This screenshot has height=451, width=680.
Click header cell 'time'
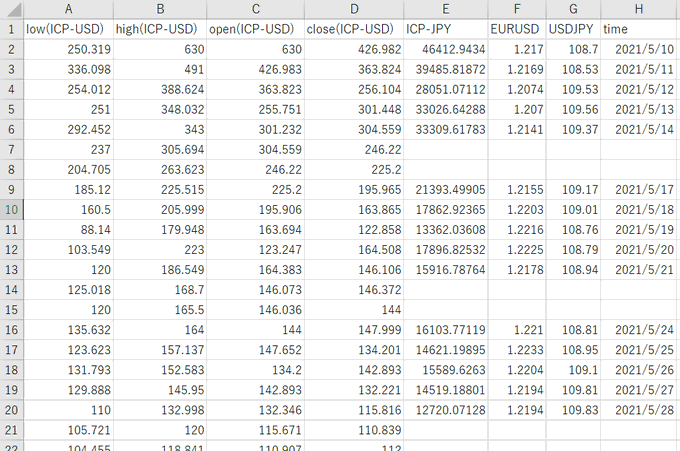(640, 29)
